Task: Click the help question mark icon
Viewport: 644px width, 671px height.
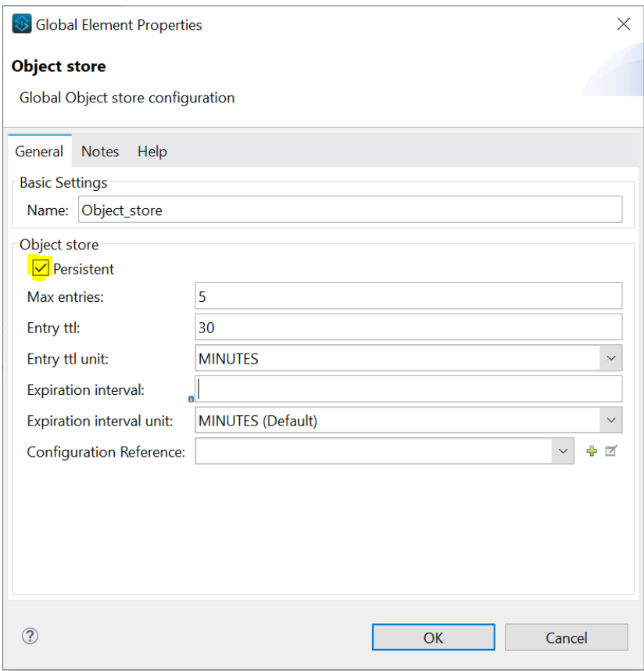Action: pyautogui.click(x=30, y=636)
